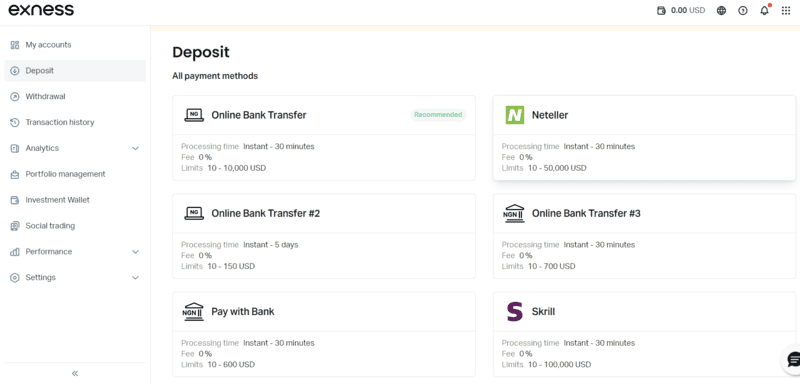Open Transaction history
Viewport: 800px width, 384px height.
click(x=75, y=122)
